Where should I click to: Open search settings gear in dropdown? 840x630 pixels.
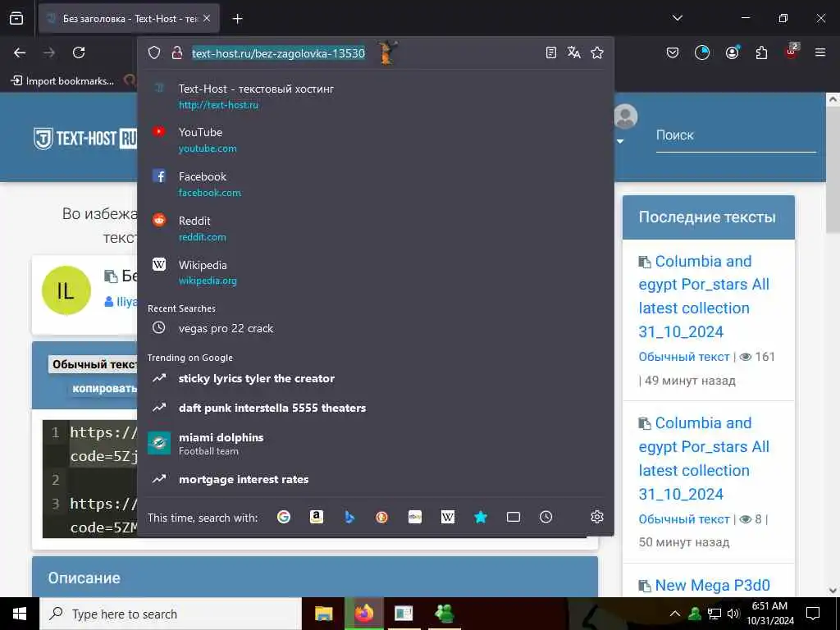coord(597,517)
